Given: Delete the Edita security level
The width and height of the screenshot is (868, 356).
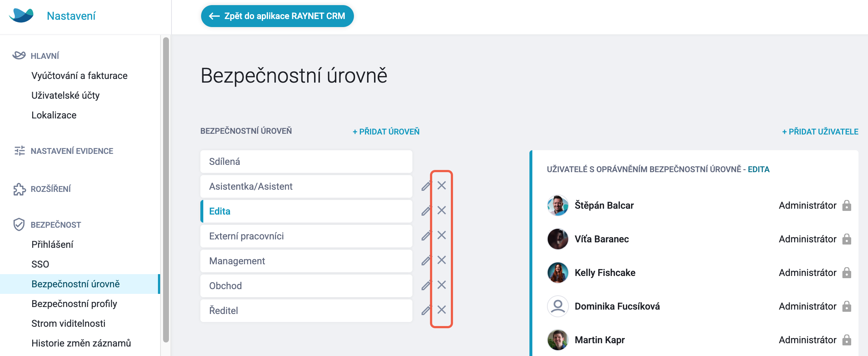Looking at the screenshot, I should point(442,210).
